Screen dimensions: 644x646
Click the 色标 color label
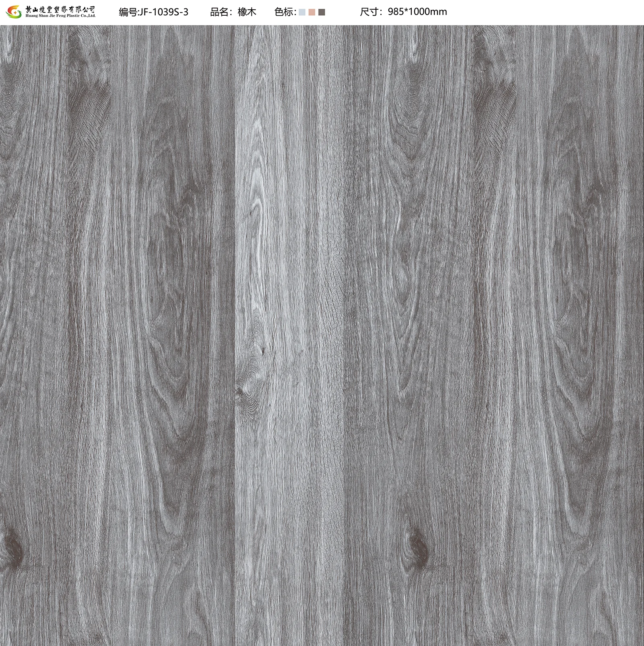284,12
